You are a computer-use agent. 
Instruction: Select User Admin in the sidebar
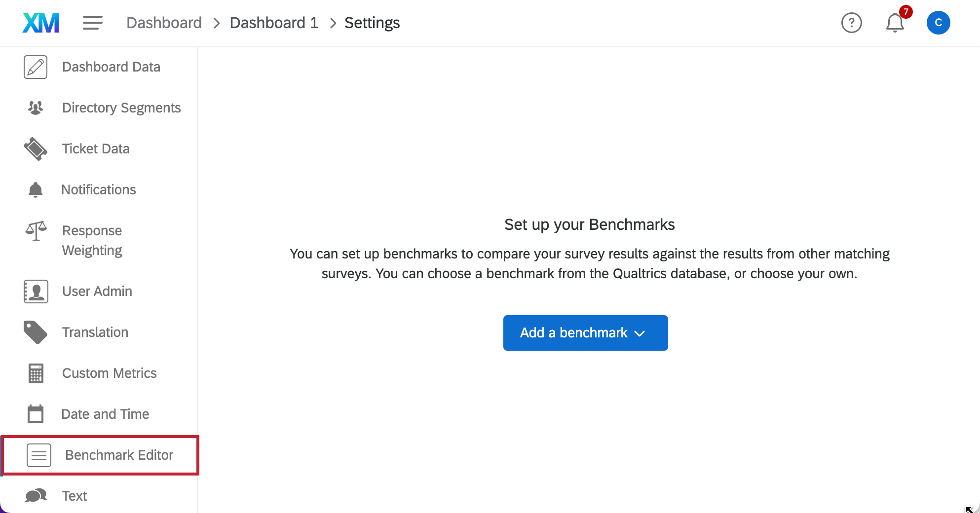point(97,292)
